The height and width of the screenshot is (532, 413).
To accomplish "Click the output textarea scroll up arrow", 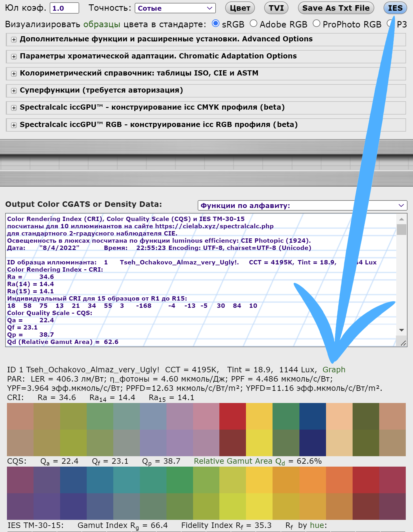I will point(401,219).
